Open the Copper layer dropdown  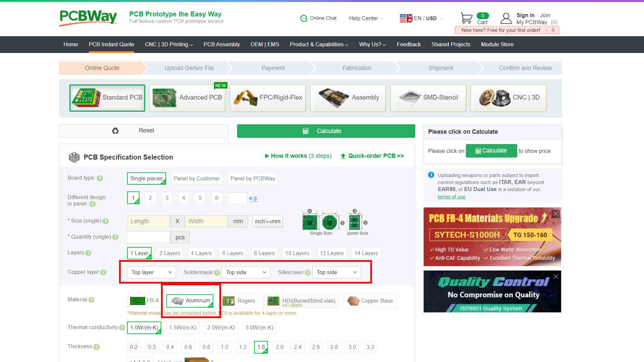pyautogui.click(x=151, y=272)
